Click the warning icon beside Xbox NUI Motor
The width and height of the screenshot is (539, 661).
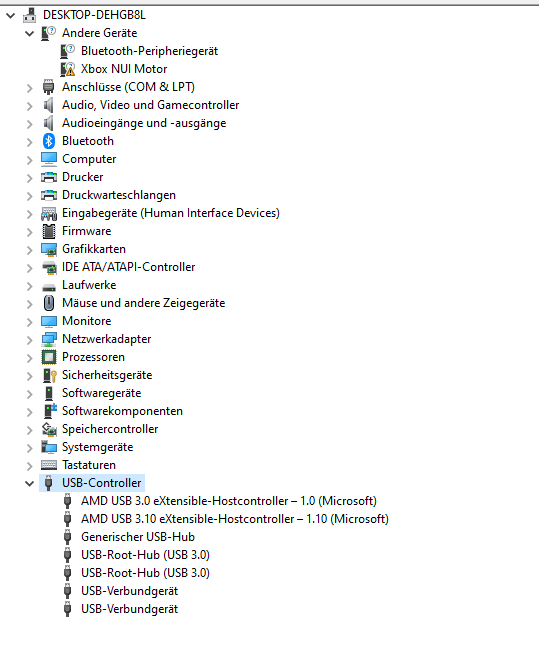(x=68, y=69)
